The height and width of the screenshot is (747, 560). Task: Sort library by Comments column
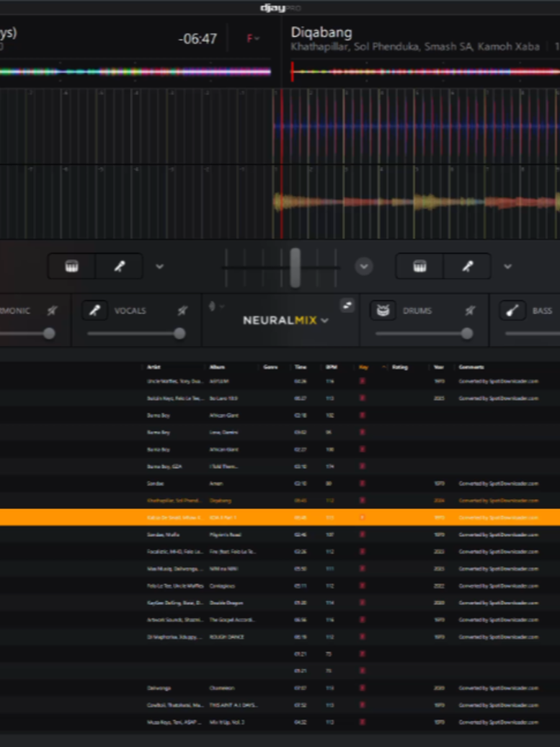pyautogui.click(x=471, y=367)
